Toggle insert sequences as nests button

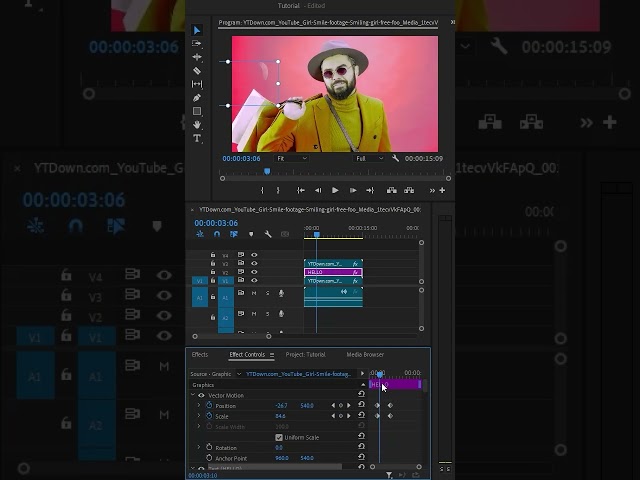pos(200,234)
